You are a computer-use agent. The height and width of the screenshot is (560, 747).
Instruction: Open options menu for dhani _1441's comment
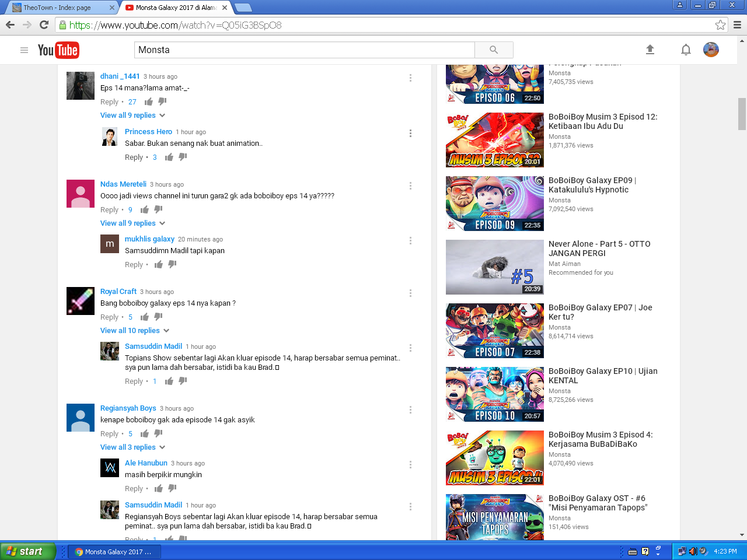[x=411, y=78]
